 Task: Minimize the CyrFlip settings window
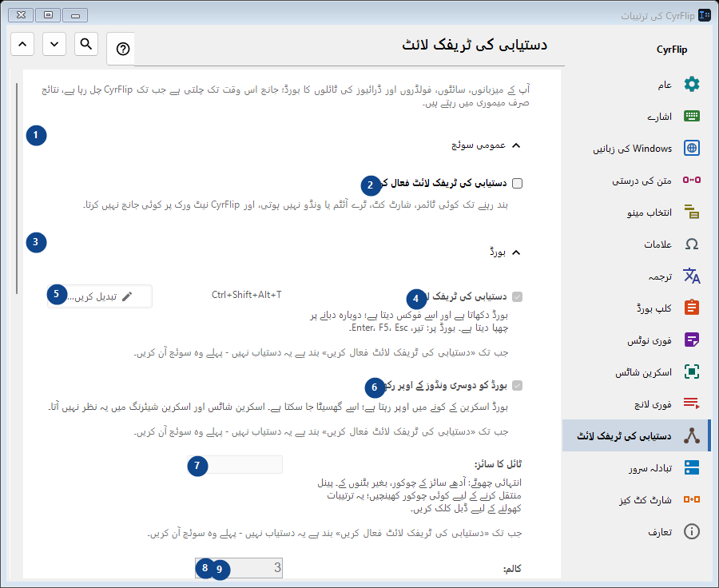[x=75, y=15]
